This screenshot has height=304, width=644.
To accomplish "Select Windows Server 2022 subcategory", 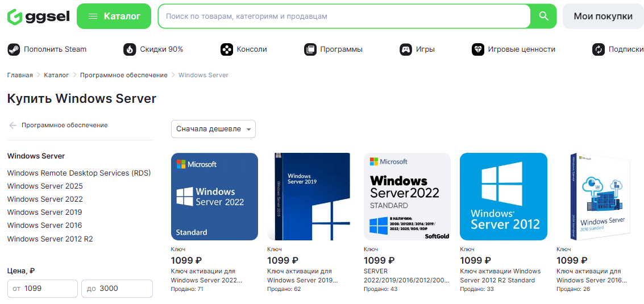I will pyautogui.click(x=45, y=199).
